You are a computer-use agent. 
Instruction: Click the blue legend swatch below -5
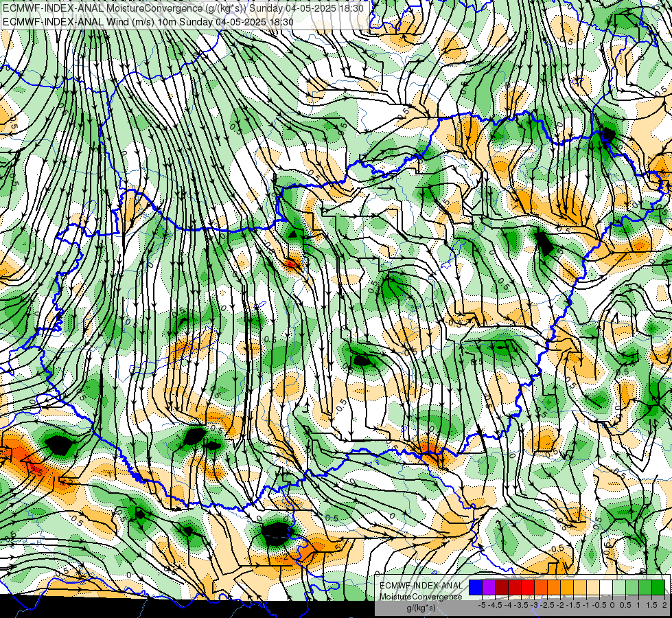(476, 588)
